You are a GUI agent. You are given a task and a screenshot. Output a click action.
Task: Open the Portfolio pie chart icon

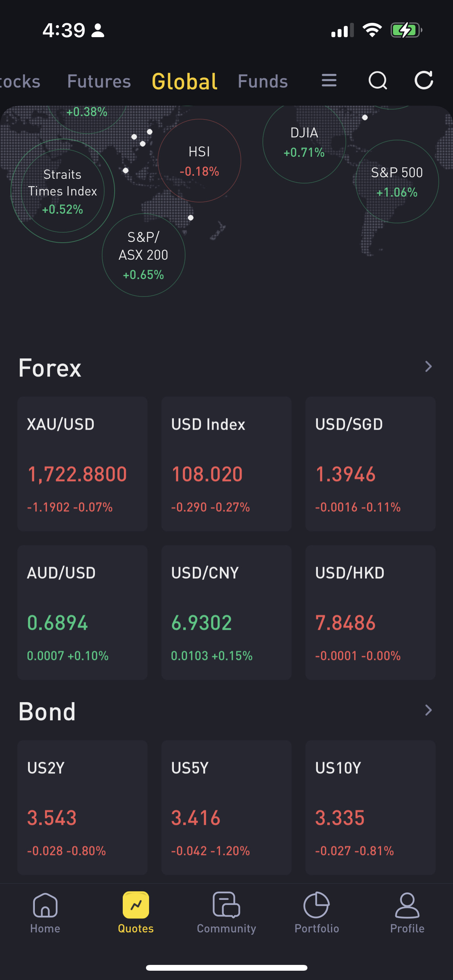pos(317,905)
